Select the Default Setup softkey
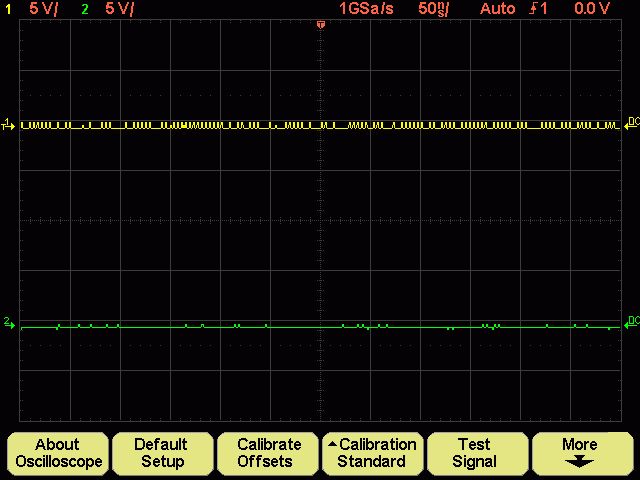This screenshot has width=640, height=480. tap(162, 453)
